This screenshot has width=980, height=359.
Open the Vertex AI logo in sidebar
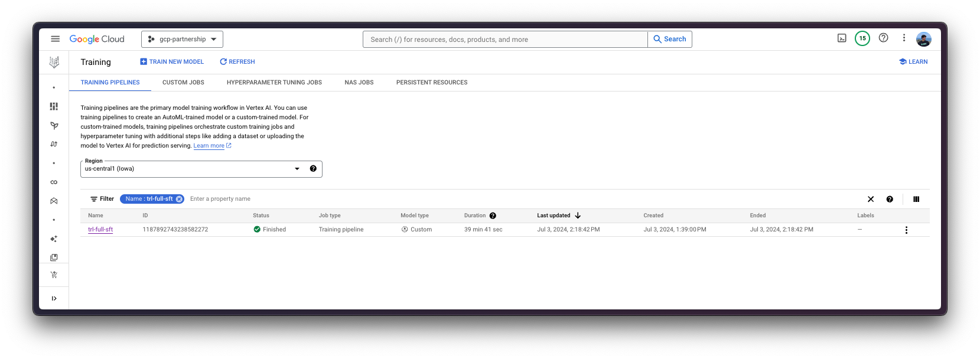pos(54,62)
